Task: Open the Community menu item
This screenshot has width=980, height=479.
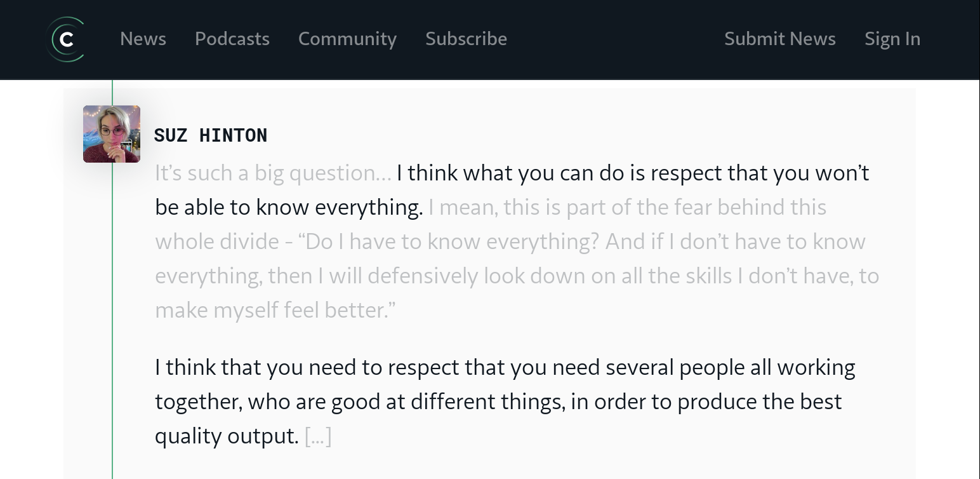Action: click(347, 39)
